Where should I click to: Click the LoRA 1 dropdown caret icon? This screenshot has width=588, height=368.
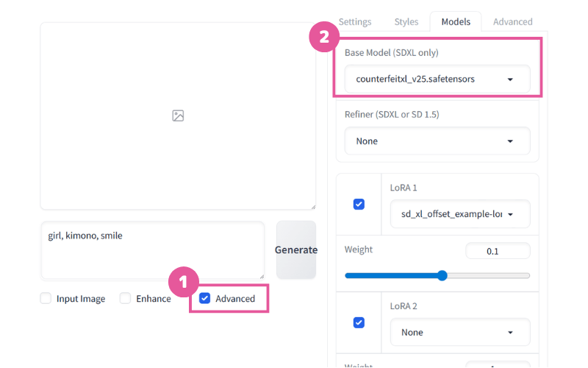click(510, 214)
